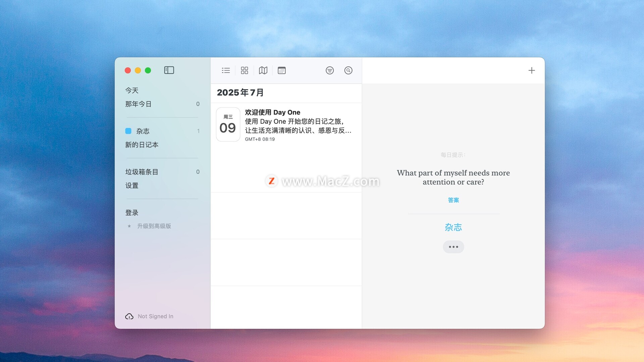
Task: Click the 每日提示 label
Action: [x=453, y=155]
